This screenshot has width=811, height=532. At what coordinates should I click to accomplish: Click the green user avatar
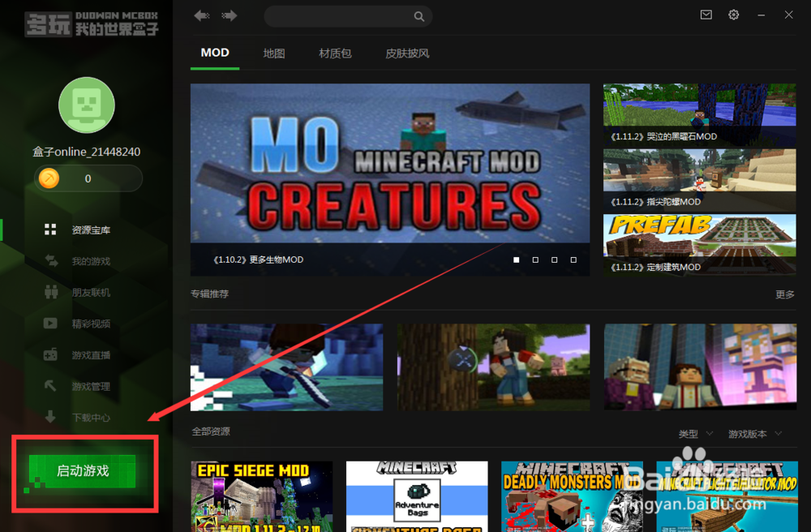87,105
